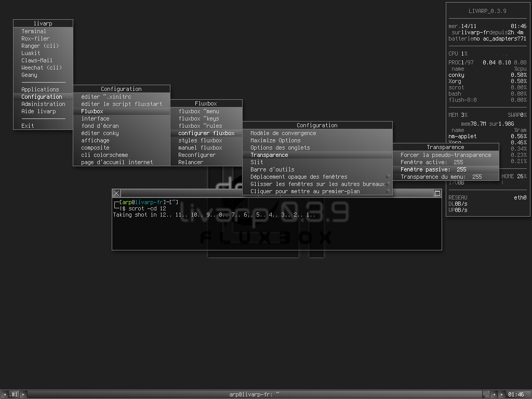Choose éditer ~.xinitrc
The width and height of the screenshot is (532, 399).
[122, 97]
